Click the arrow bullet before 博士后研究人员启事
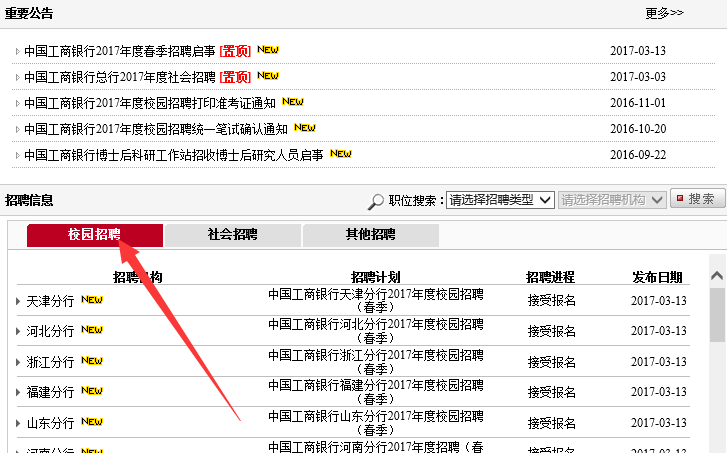 [x=17, y=155]
